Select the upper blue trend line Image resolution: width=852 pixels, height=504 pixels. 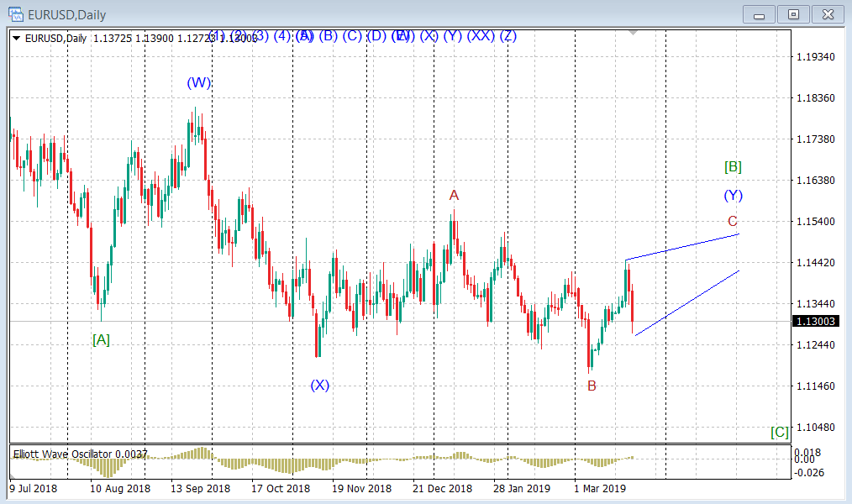[682, 247]
